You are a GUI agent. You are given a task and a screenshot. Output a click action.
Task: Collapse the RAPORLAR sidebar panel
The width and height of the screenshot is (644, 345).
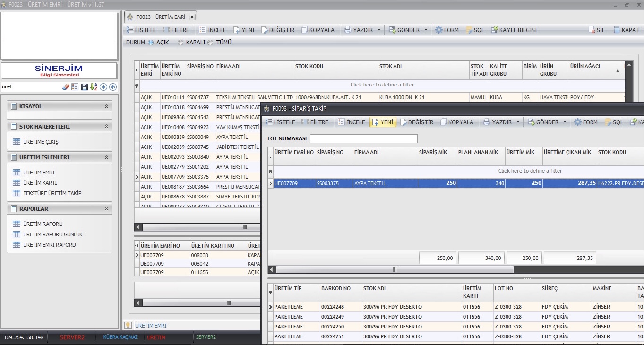tap(106, 208)
